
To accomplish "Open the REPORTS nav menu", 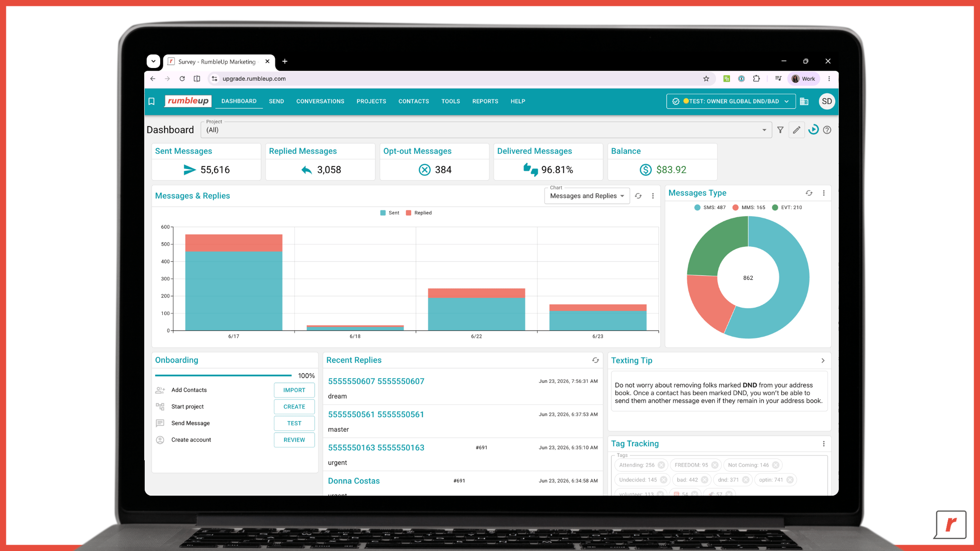I will pos(485,102).
